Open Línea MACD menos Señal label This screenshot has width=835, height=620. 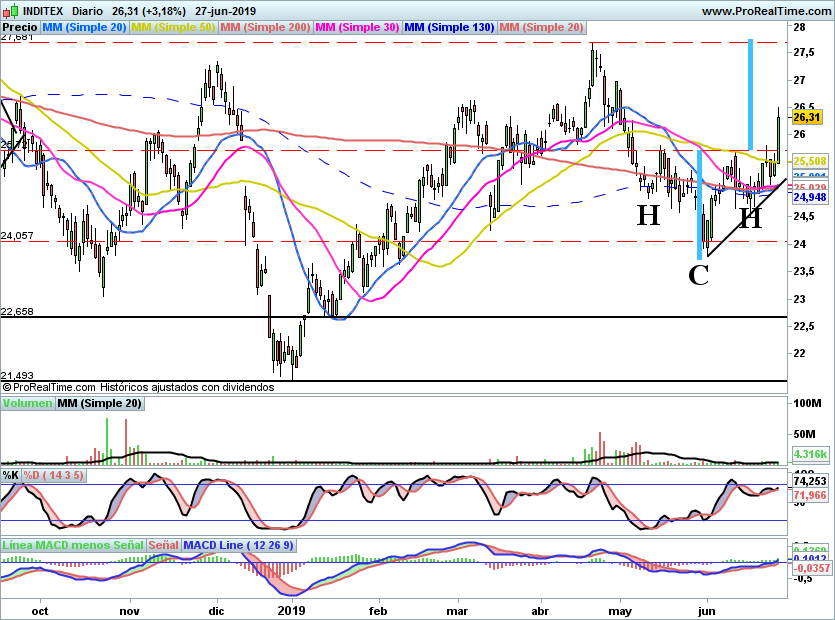[x=73, y=545]
